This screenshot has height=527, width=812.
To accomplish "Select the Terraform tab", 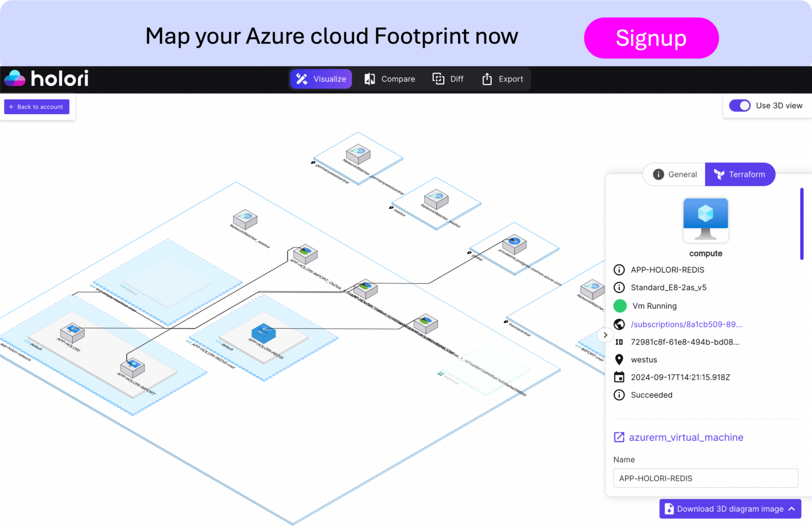I will pos(740,174).
